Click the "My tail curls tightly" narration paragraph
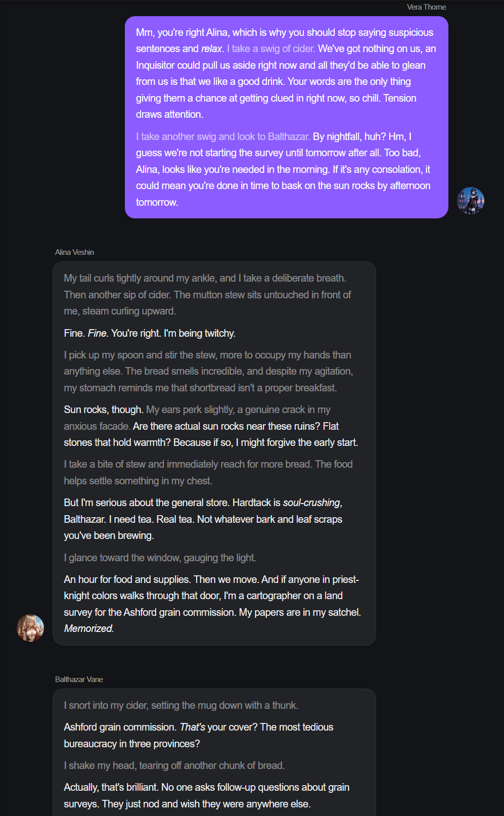The height and width of the screenshot is (816, 504). coord(207,295)
